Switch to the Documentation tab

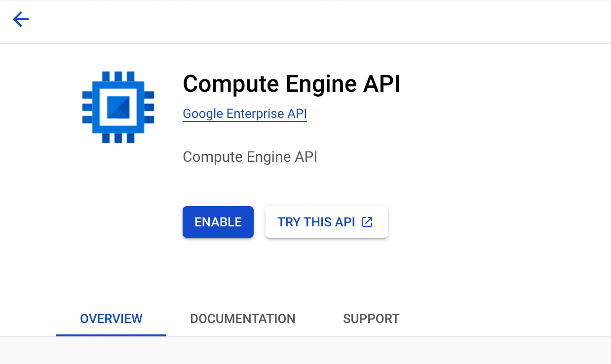tap(243, 319)
